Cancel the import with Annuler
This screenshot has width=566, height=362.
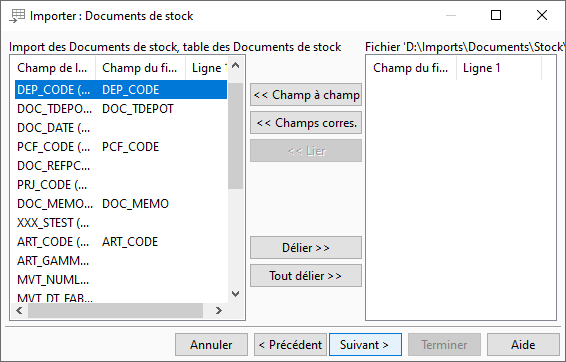click(212, 345)
